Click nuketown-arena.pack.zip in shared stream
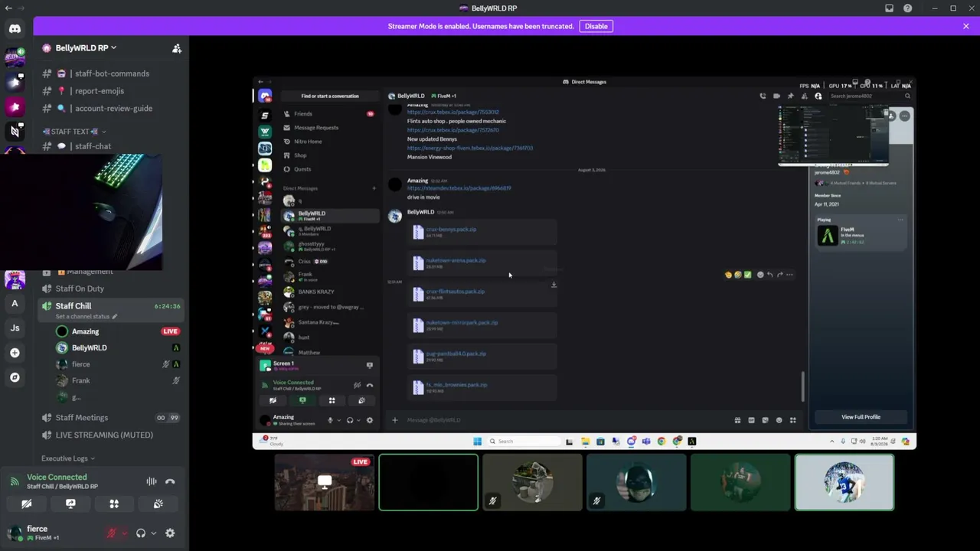 tap(456, 261)
